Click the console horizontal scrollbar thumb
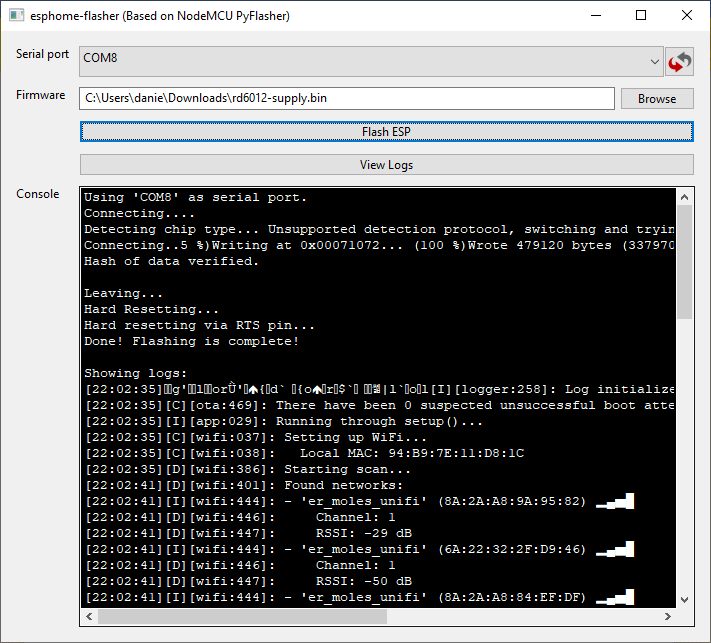 (242, 616)
